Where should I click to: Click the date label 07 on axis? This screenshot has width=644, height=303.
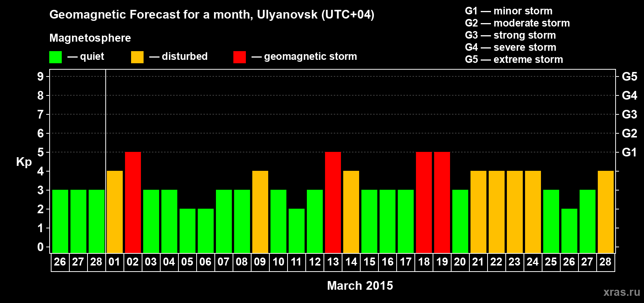pyautogui.click(x=224, y=262)
